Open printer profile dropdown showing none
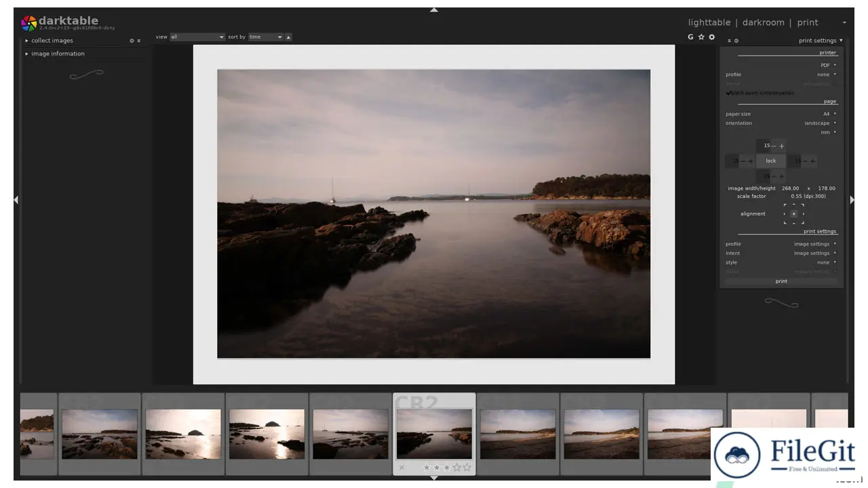Image resolution: width=868 pixels, height=488 pixels. pyautogui.click(x=781, y=75)
